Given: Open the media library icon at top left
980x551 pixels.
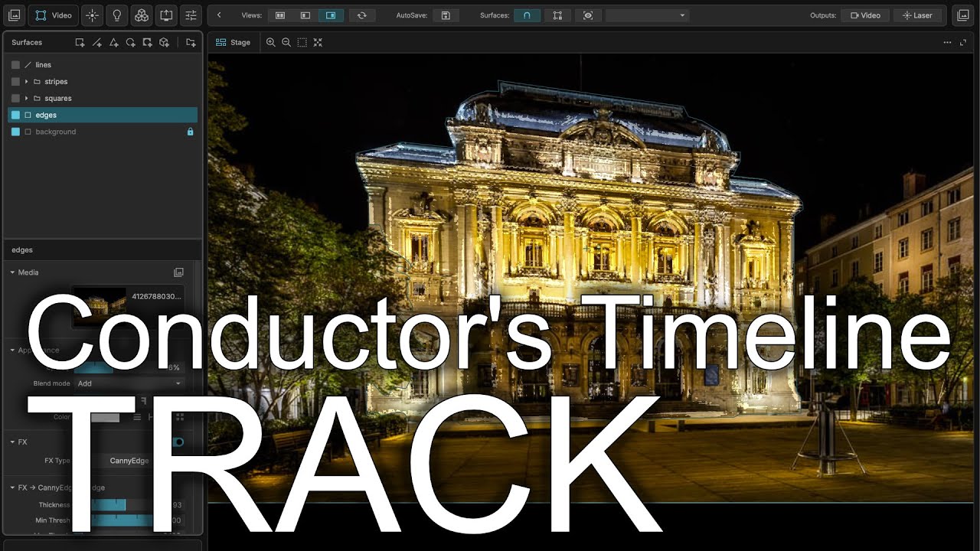Looking at the screenshot, I should coord(15,15).
